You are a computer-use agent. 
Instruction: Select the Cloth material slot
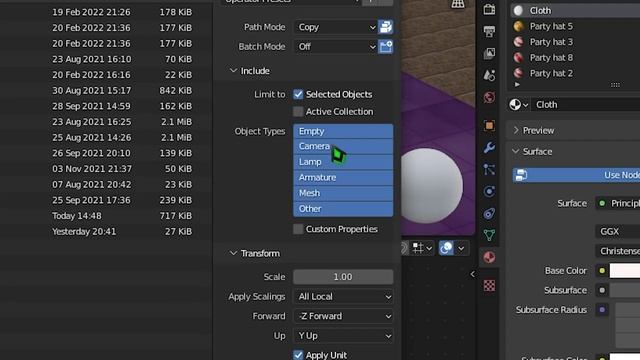575,11
